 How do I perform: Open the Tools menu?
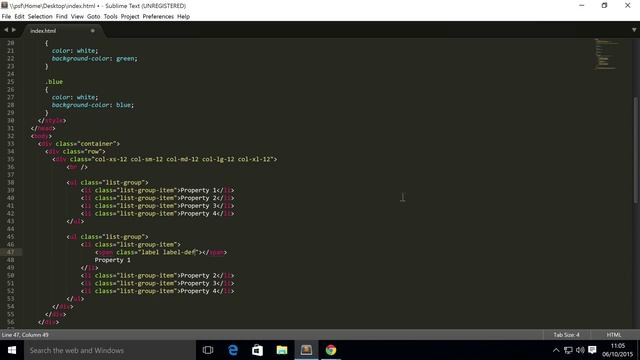click(110, 16)
